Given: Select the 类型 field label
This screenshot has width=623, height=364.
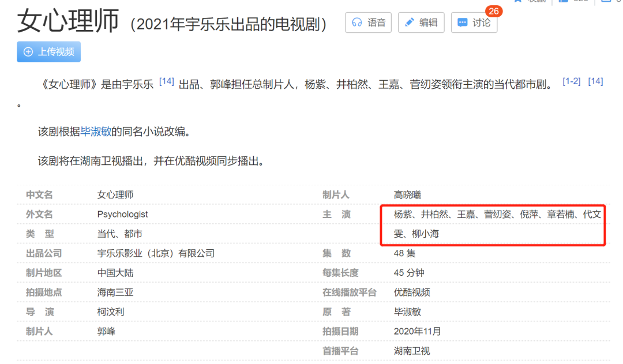Looking at the screenshot, I should pos(40,234).
